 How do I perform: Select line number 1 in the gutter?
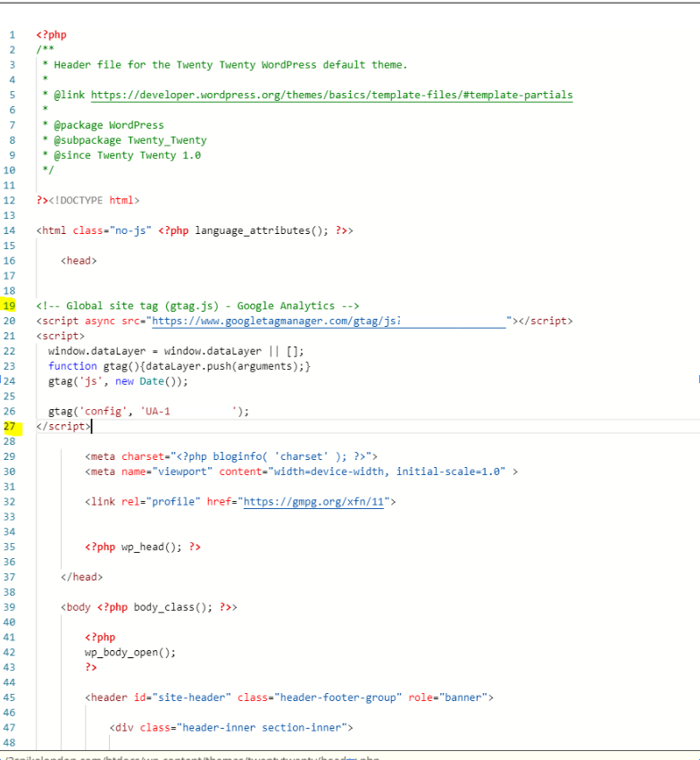click(x=12, y=35)
